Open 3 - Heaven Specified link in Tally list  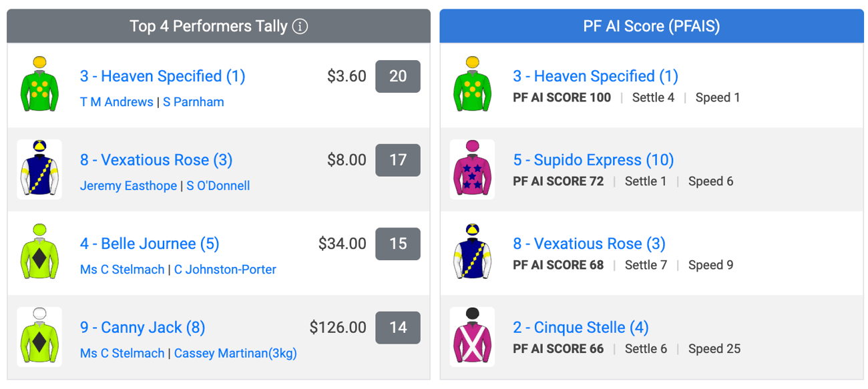click(163, 76)
